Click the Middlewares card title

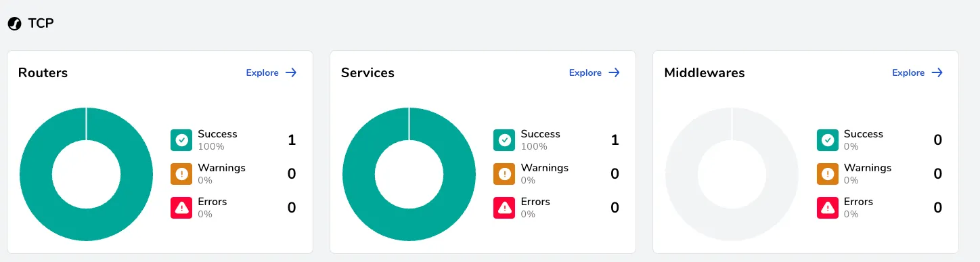(705, 72)
